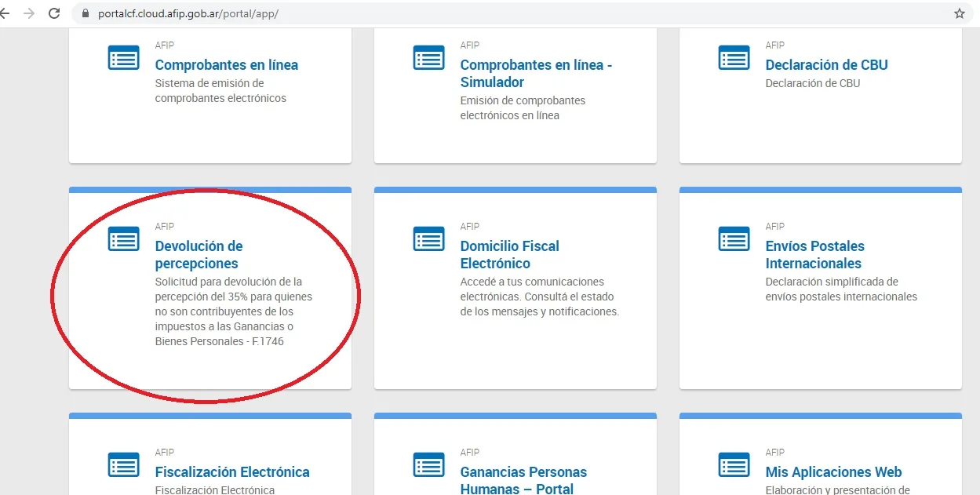Click the Fiscalización Electrónica service icon
This screenshot has width=980, height=495.
[x=123, y=464]
